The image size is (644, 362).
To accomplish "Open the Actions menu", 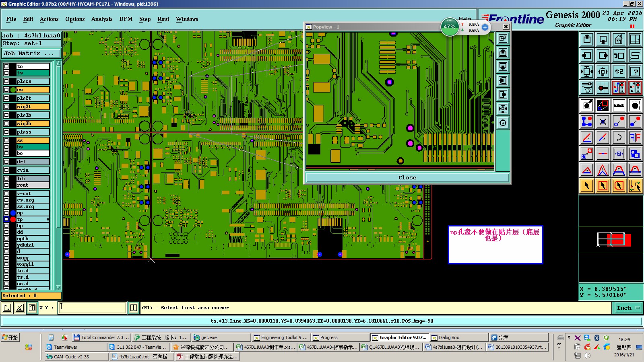I will 49,19.
